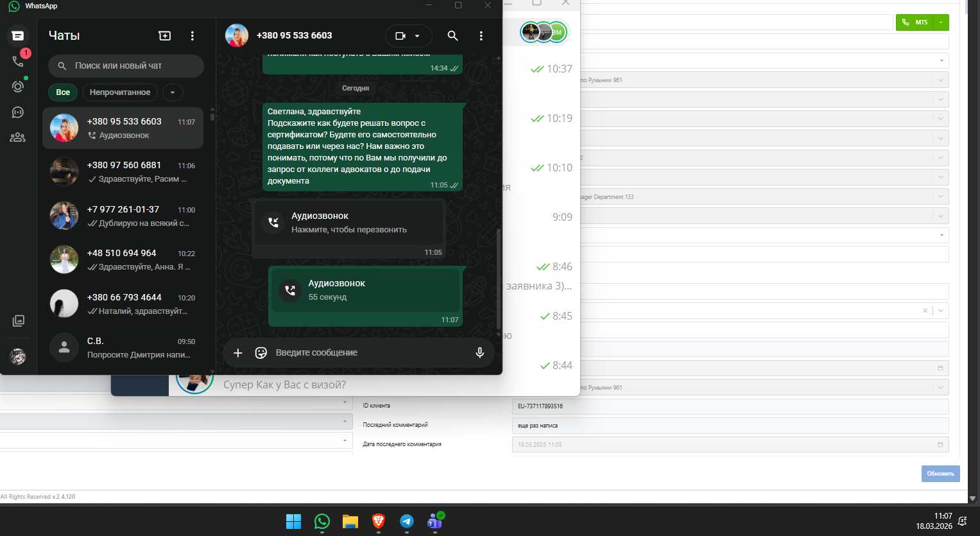Click the 10:19 message row in Telegram window
Screen dimensions: 980x536
(x=541, y=118)
